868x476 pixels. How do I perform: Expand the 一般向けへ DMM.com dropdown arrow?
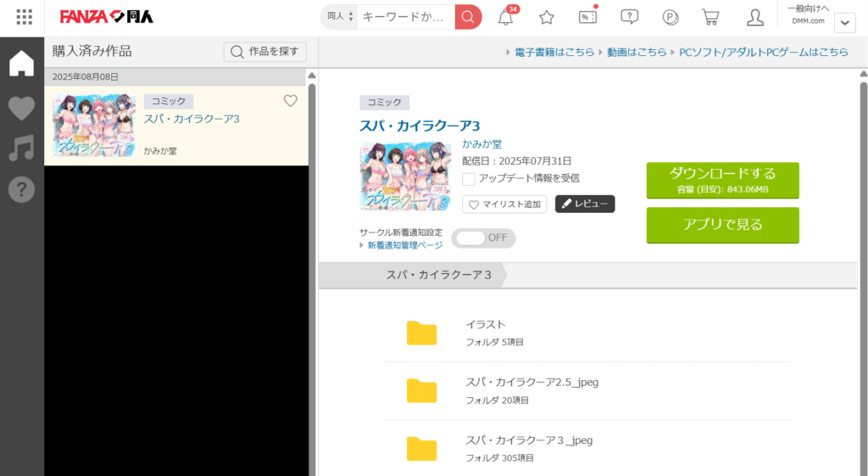tap(845, 23)
